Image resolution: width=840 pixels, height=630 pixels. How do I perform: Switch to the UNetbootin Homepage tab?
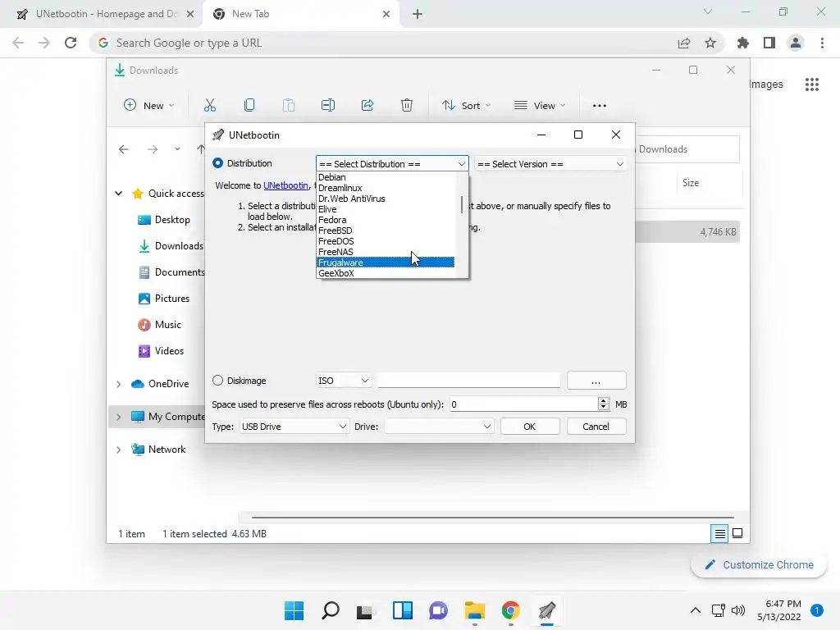click(x=104, y=14)
